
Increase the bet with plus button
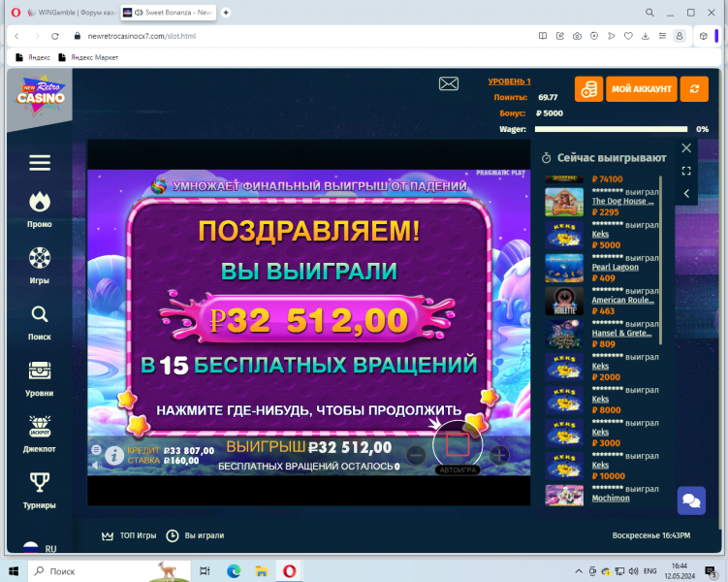pyautogui.click(x=499, y=455)
